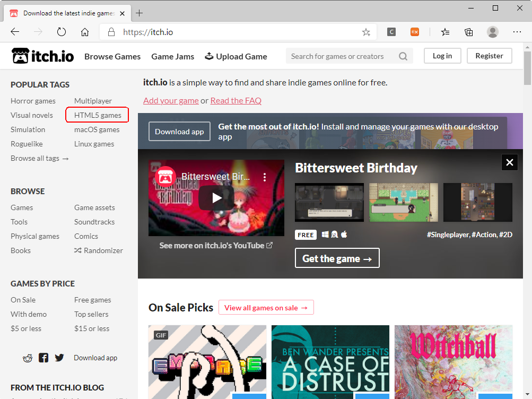Open Physical games browse link

tap(35, 236)
